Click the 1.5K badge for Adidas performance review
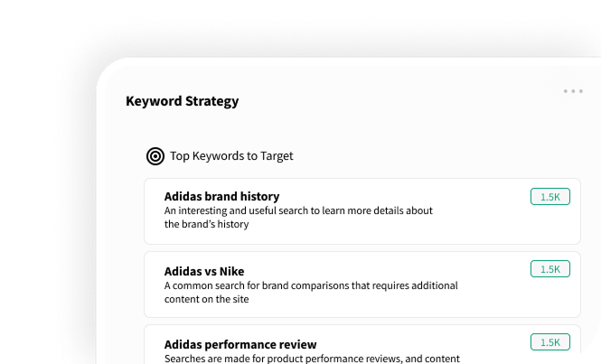Viewport: 601px width, 364px height. pyautogui.click(x=549, y=341)
